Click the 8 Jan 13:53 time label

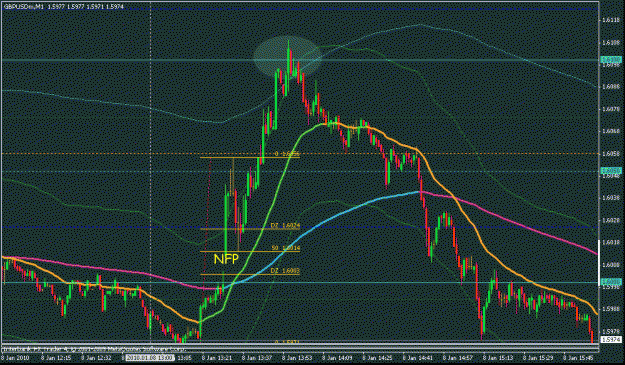(297, 358)
